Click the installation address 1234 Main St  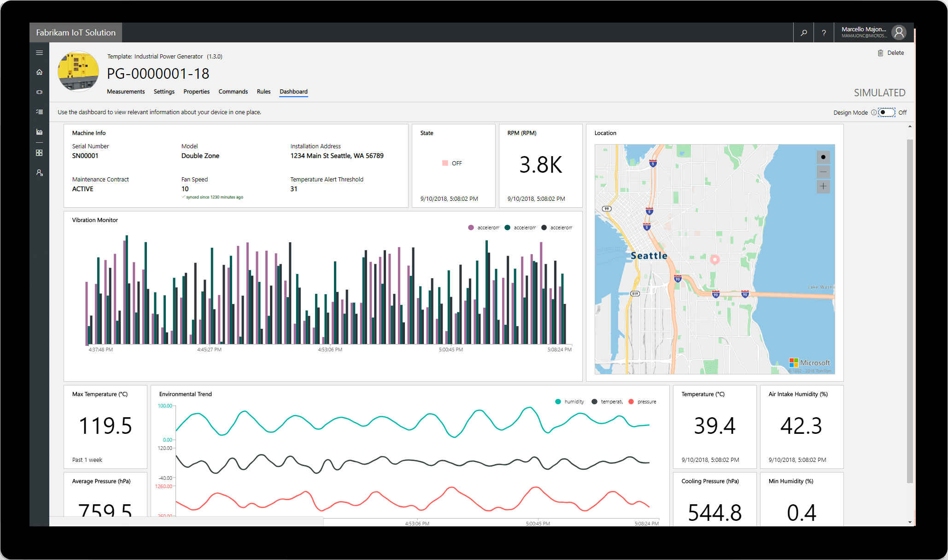(337, 156)
